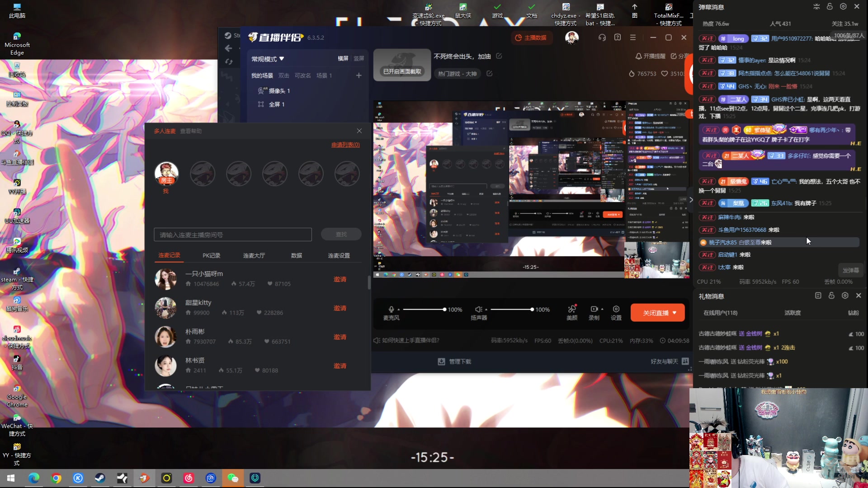The height and width of the screenshot is (488, 868).
Task: Go back arrow in Steam window
Action: pyautogui.click(x=228, y=48)
